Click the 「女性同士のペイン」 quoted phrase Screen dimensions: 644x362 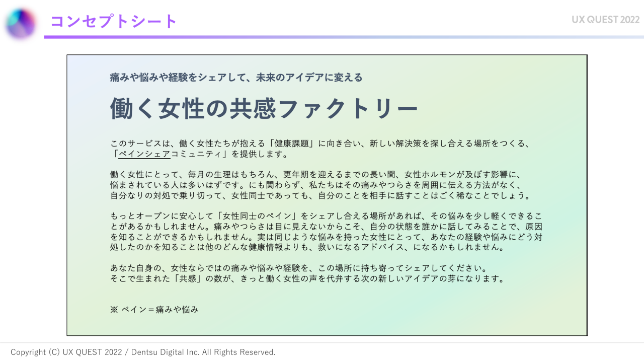(262, 216)
